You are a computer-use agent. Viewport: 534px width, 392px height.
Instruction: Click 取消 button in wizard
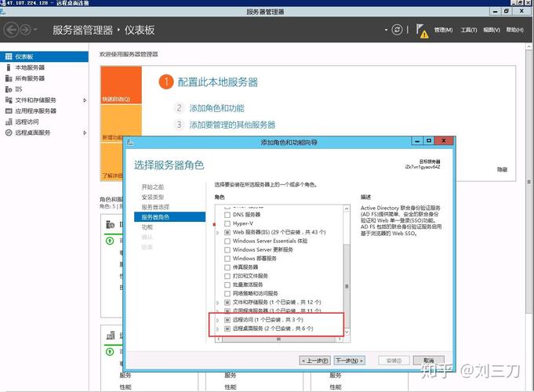pyautogui.click(x=428, y=361)
